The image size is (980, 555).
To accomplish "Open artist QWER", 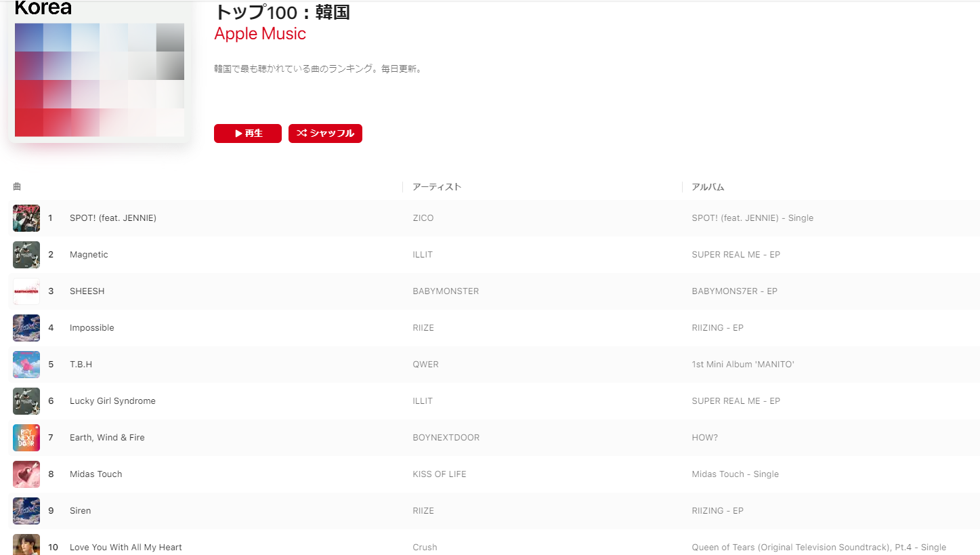I will point(425,365).
